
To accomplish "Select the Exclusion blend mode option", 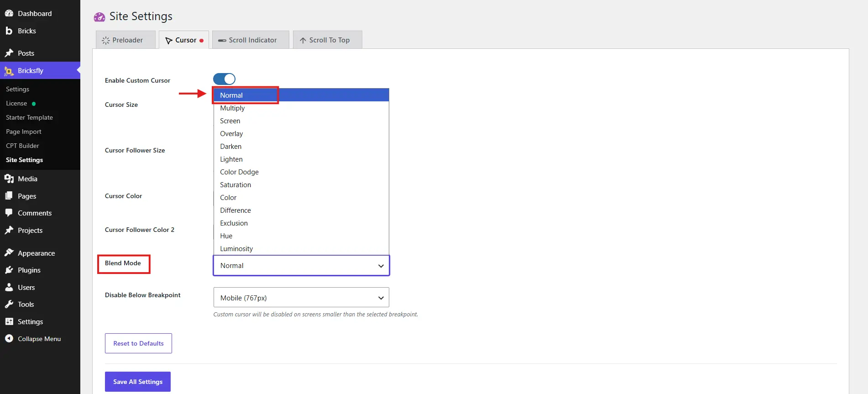I will [x=301, y=223].
